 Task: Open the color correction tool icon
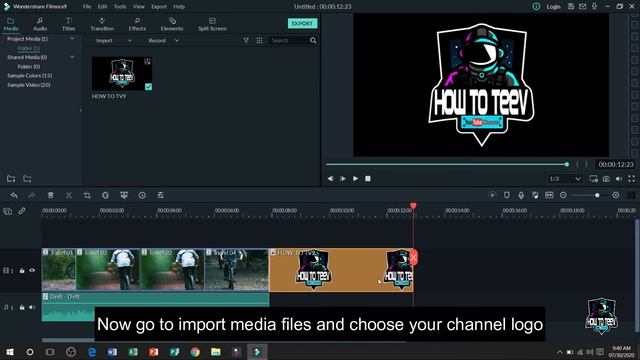tap(105, 196)
